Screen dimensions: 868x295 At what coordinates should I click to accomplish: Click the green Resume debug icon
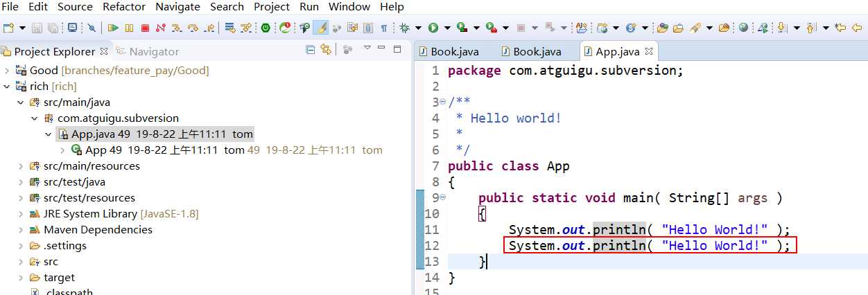pos(112,28)
